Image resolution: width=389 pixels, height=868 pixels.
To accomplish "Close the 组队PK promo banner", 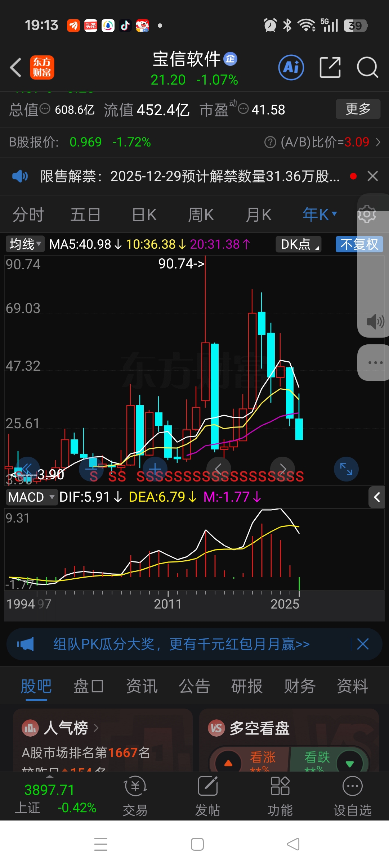I will (363, 644).
